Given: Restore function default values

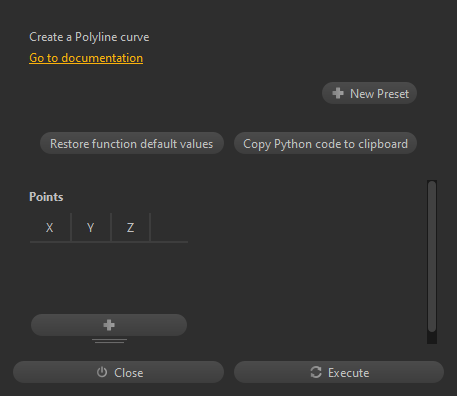Looking at the screenshot, I should (132, 143).
